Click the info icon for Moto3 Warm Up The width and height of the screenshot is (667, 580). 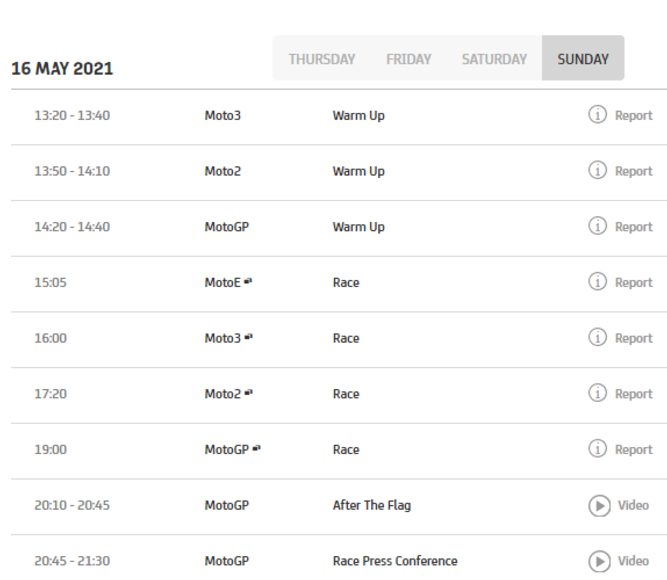pyautogui.click(x=597, y=115)
